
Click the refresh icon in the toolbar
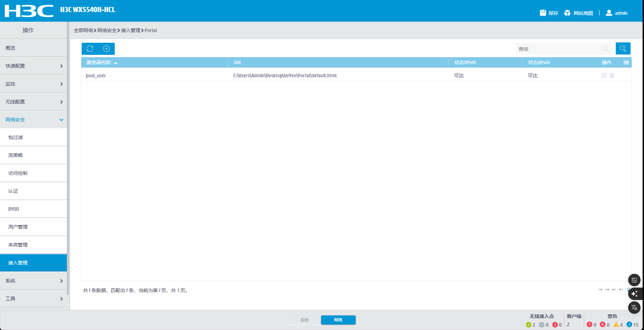coord(90,49)
